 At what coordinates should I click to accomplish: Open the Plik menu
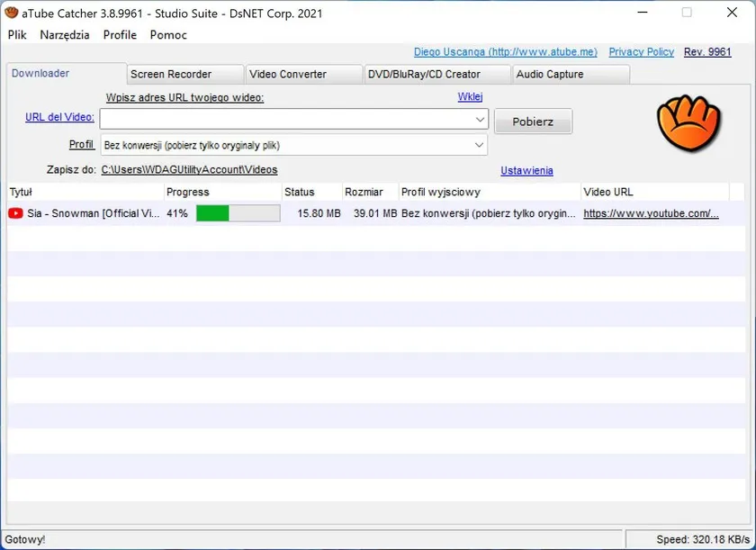click(x=17, y=34)
